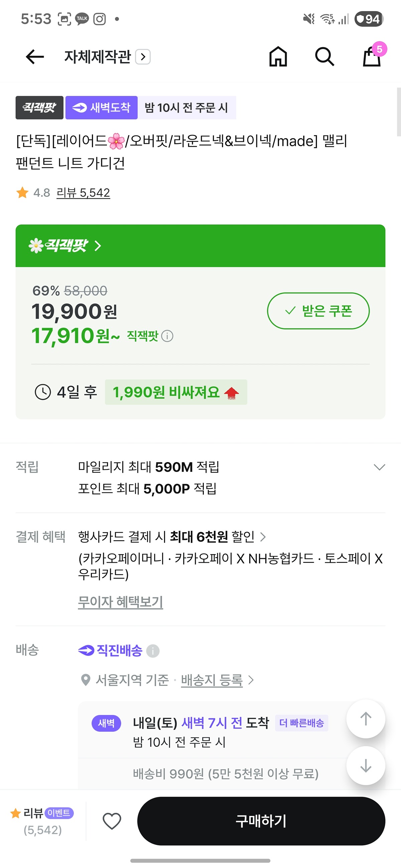Tap the 새벽도착 delivery badge

click(102, 107)
